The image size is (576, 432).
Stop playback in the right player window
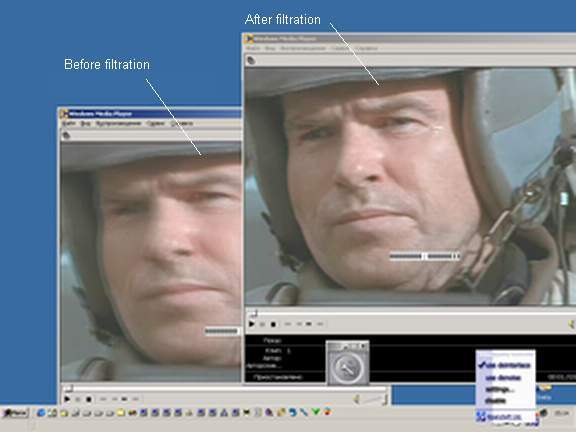273,324
